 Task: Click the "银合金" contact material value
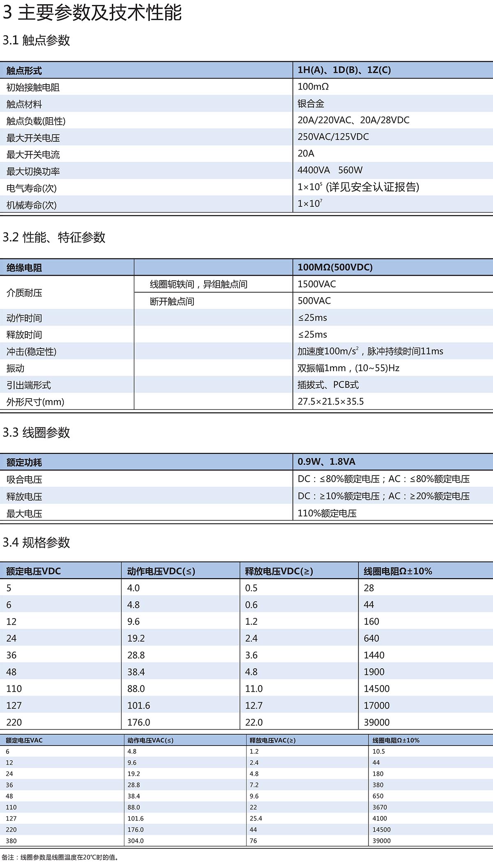(x=311, y=104)
